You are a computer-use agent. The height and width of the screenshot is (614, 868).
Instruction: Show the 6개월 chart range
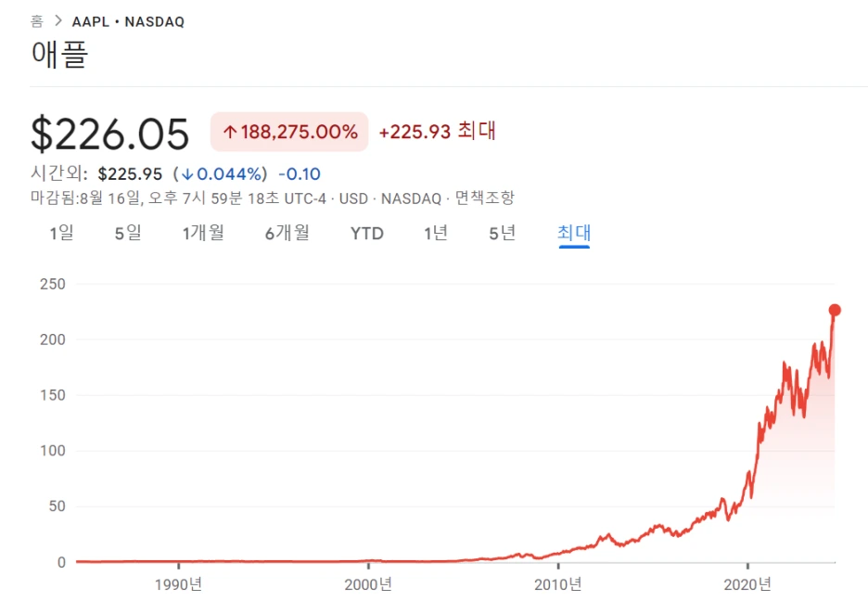287,233
